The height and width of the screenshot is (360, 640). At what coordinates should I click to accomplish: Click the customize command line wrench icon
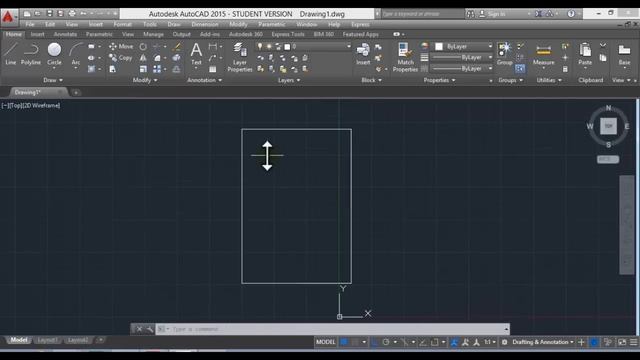pos(149,329)
